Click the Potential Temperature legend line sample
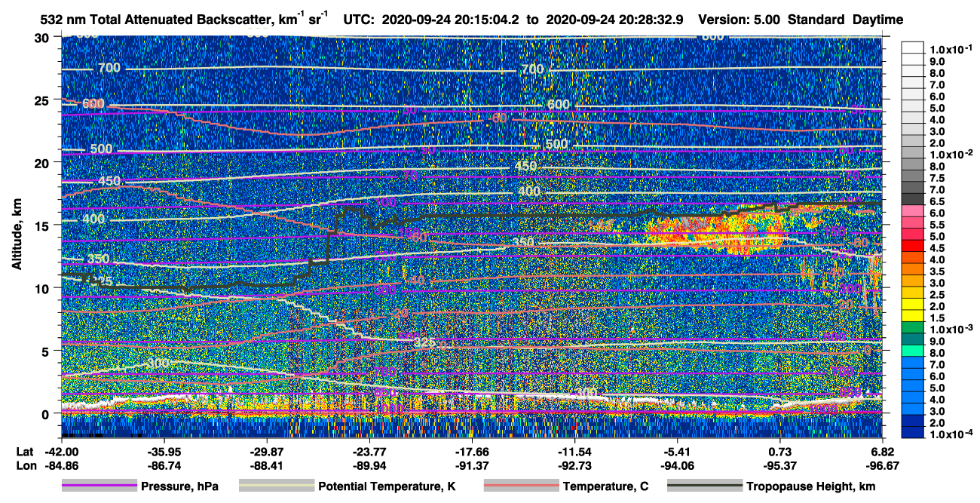This screenshot has height=503, width=980. [276, 486]
